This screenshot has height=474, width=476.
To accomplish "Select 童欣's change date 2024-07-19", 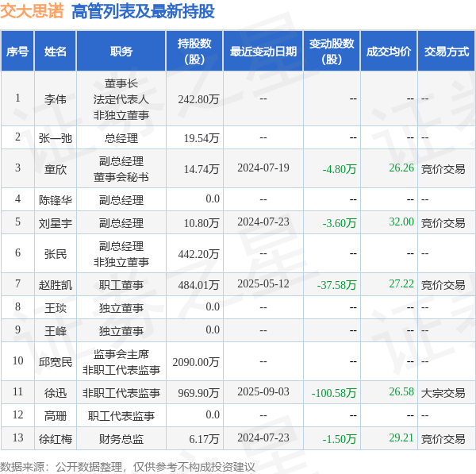I will tap(263, 168).
